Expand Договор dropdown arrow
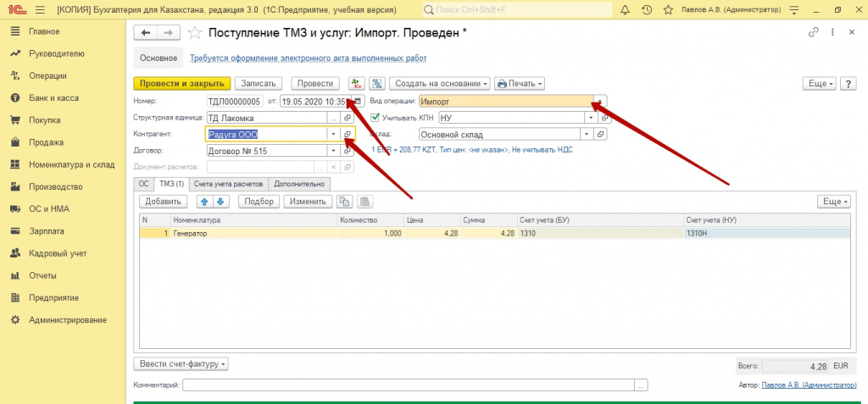The width and height of the screenshot is (868, 404). 333,151
